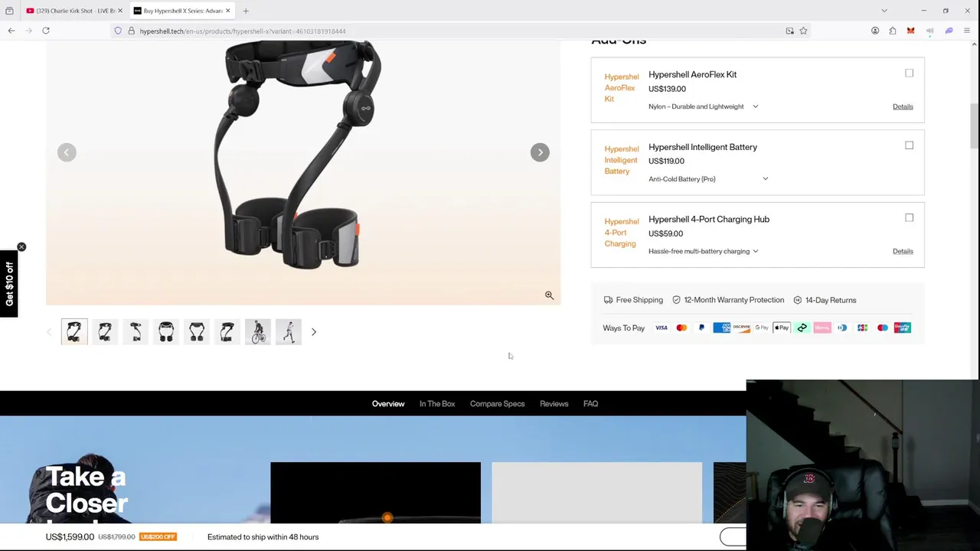Click the American Express payment icon
Viewport: 980px width, 551px height.
tap(721, 328)
